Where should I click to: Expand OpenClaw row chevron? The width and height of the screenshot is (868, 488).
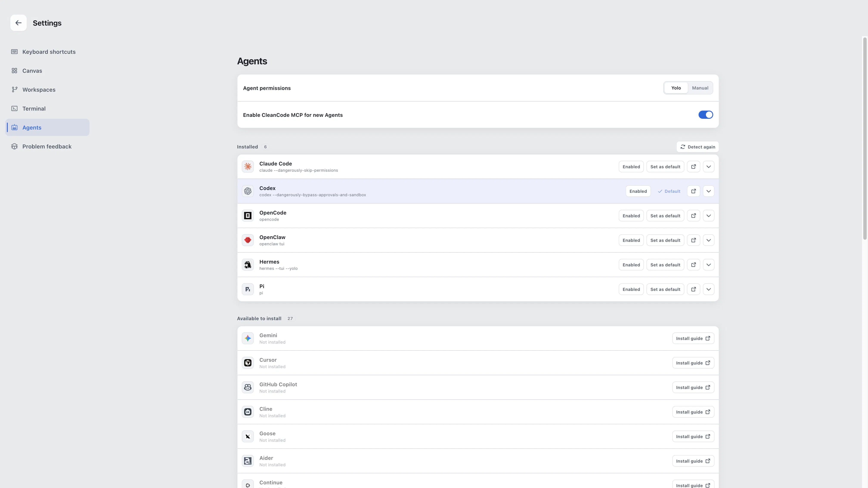709,240
